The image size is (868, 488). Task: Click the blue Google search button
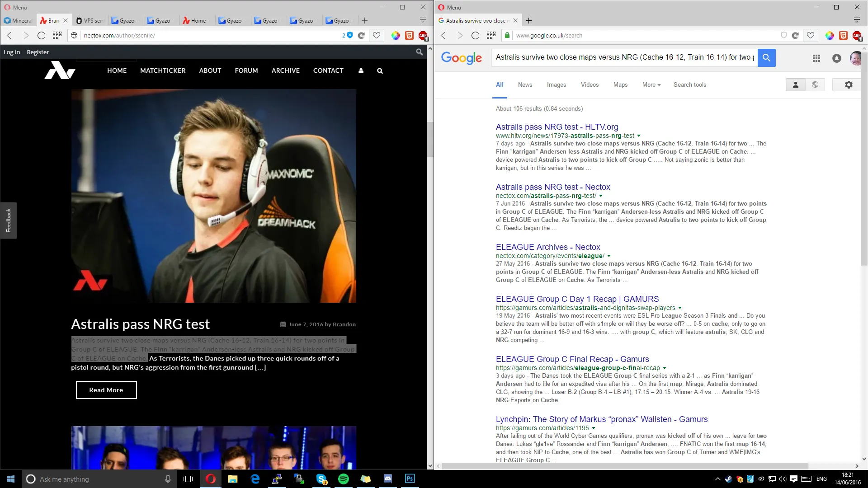coord(766,57)
